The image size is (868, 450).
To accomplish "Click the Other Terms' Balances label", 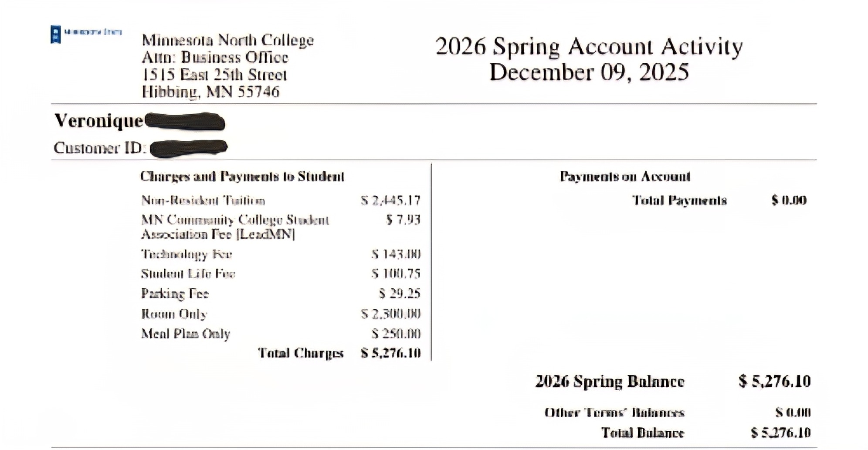I will [614, 412].
